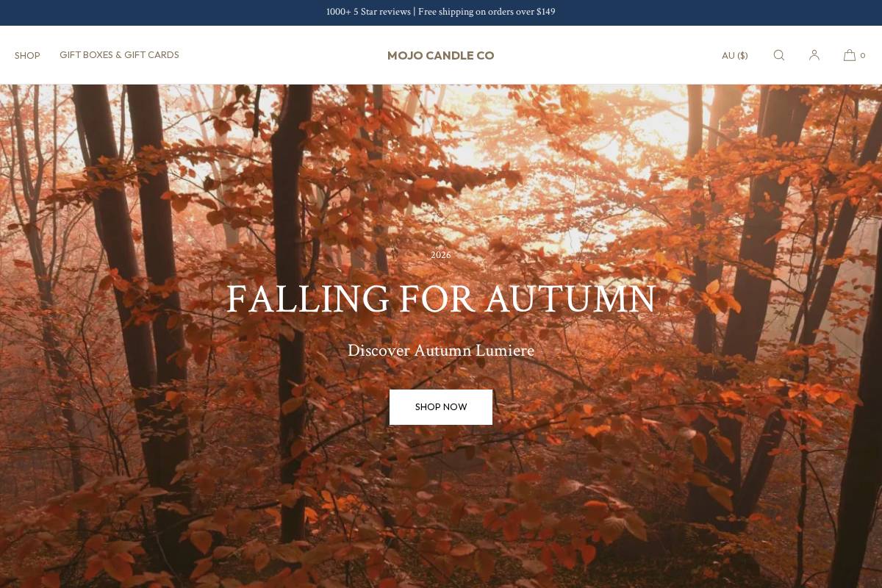The width and height of the screenshot is (882, 588).
Task: Expand the AU ($) currency selector
Action: click(x=735, y=56)
